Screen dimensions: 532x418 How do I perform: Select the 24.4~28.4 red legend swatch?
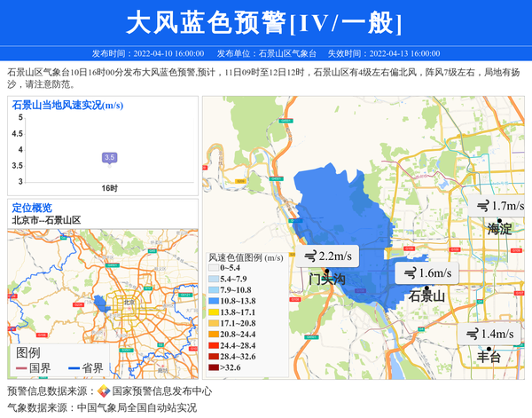[214, 345]
